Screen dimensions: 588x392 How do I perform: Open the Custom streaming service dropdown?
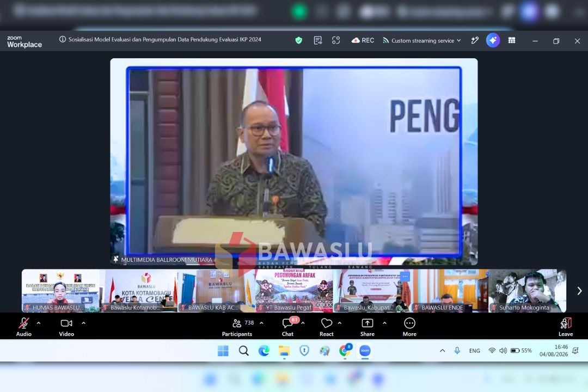(x=422, y=40)
